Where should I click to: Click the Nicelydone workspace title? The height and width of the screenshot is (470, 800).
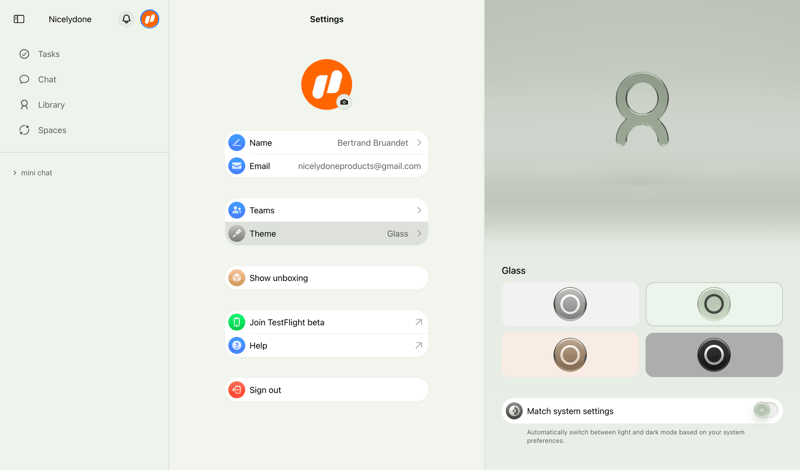click(x=70, y=19)
